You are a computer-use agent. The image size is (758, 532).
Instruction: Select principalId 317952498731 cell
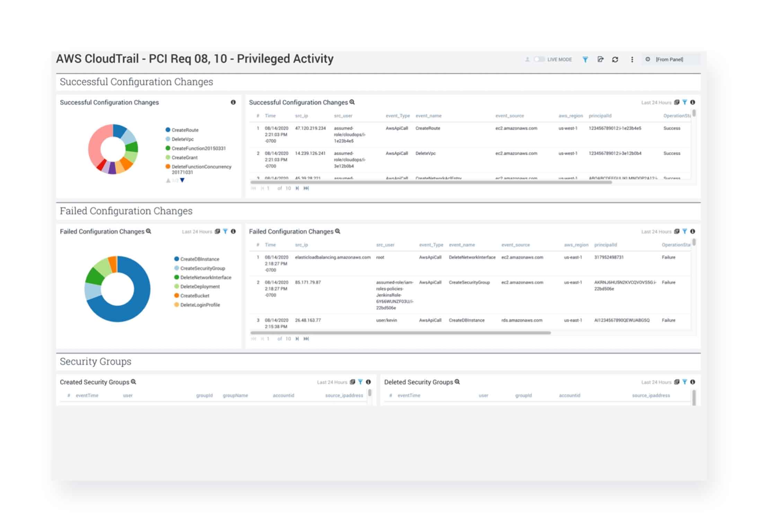pos(609,257)
